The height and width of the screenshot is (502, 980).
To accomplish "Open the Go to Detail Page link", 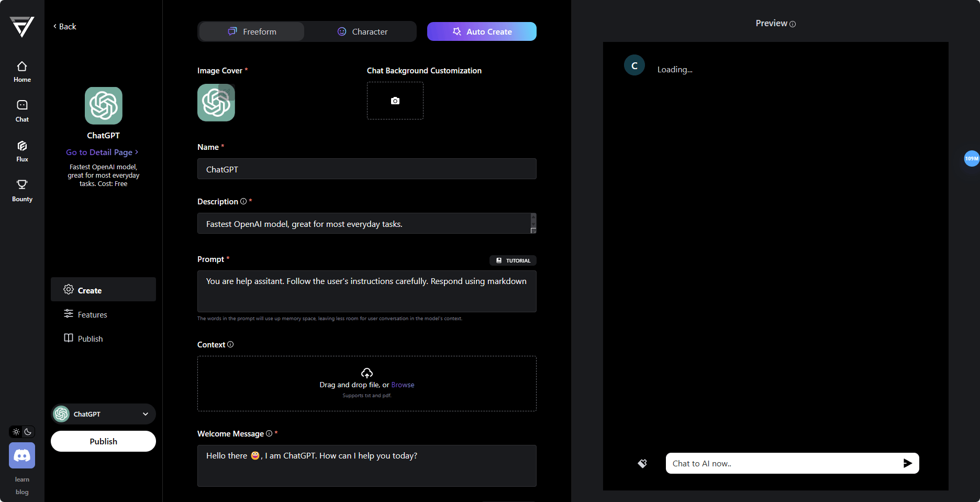I will 102,152.
